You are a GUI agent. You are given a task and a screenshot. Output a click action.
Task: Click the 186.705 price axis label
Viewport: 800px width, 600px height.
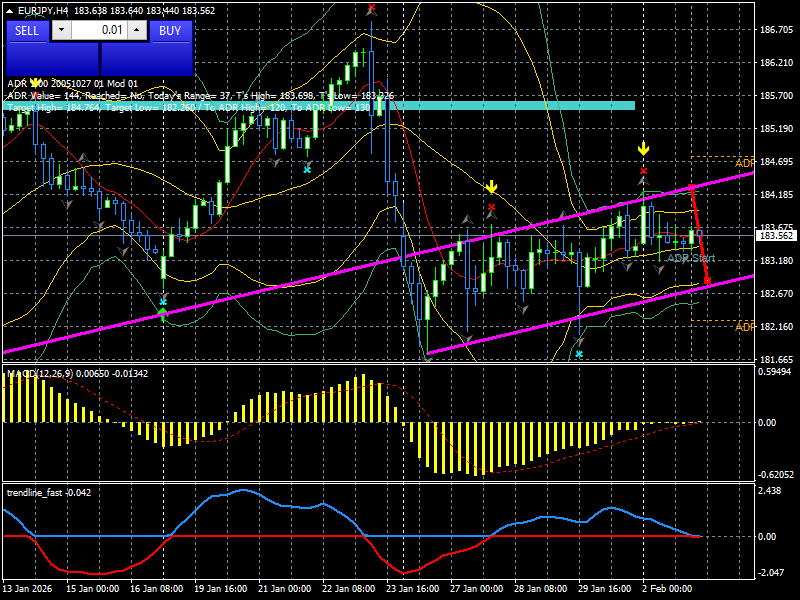[777, 30]
